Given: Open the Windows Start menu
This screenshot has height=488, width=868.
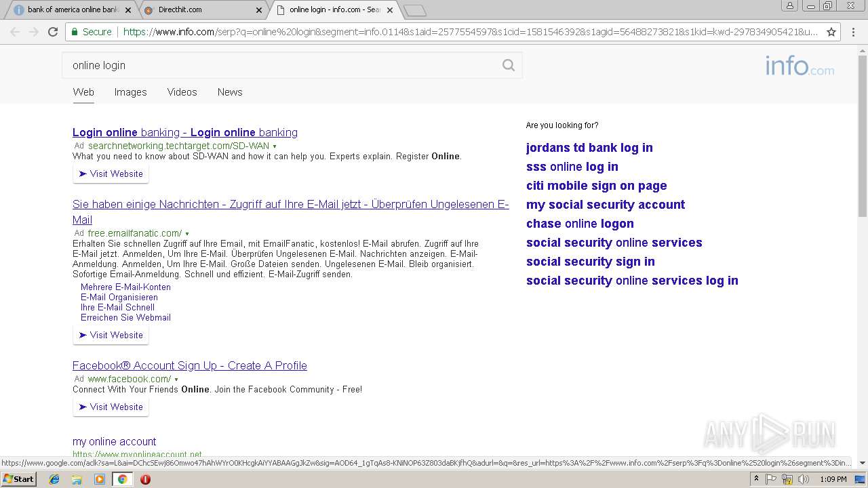Looking at the screenshot, I should pos(18,479).
